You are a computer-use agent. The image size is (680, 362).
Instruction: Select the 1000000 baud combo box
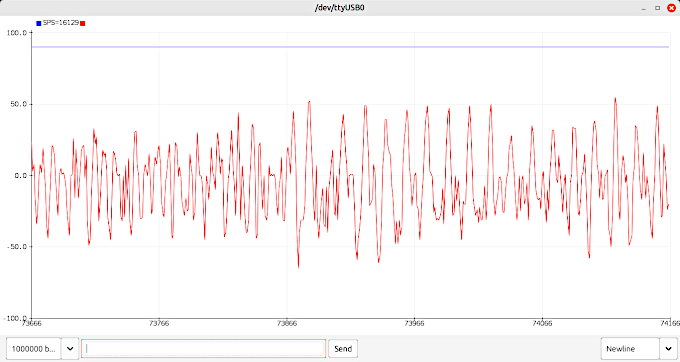point(34,349)
